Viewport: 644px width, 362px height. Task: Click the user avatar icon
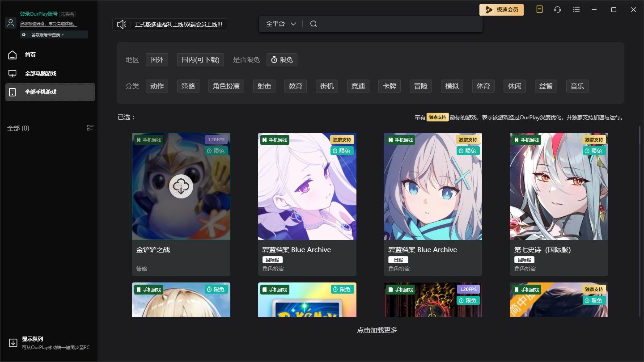click(11, 23)
